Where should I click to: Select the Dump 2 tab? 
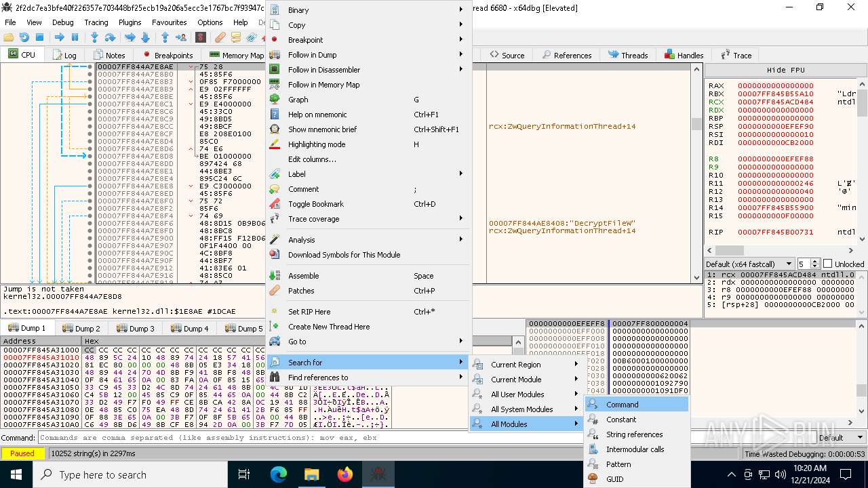[x=81, y=328]
